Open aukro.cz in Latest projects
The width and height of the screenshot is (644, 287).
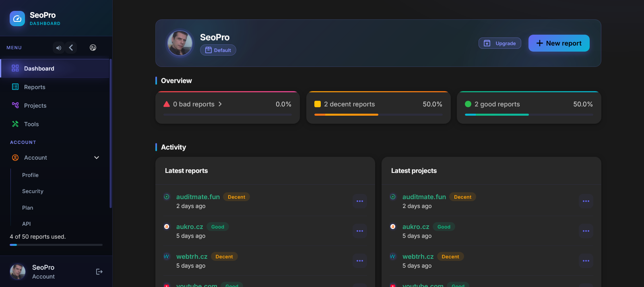coord(416,227)
